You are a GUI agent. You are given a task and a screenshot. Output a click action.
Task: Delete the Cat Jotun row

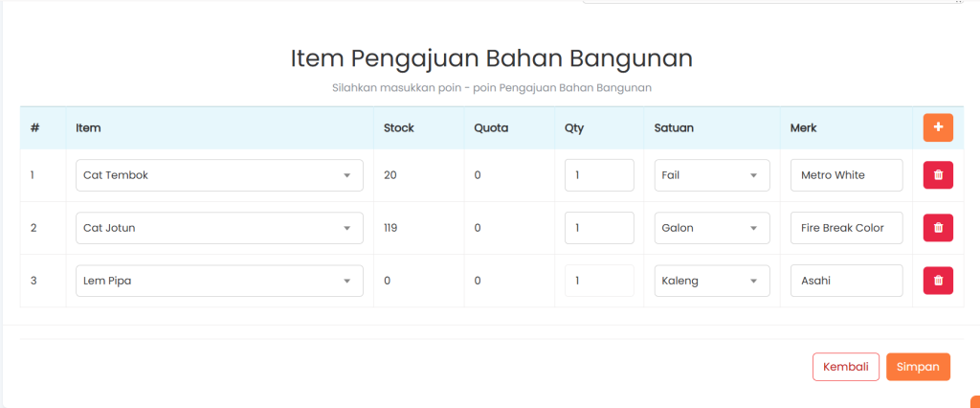tap(938, 228)
